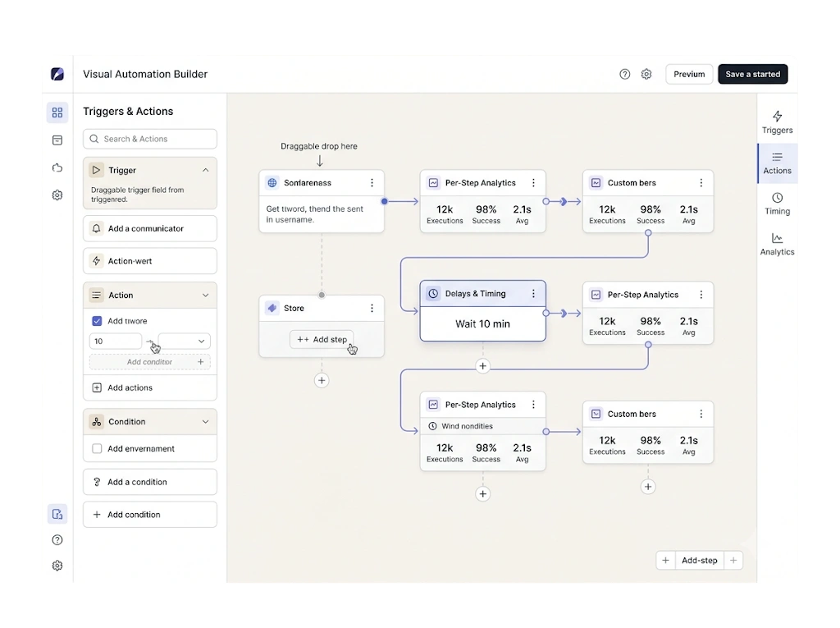Toggle the Add tiwore checkbox
840x628 pixels.
(x=97, y=321)
